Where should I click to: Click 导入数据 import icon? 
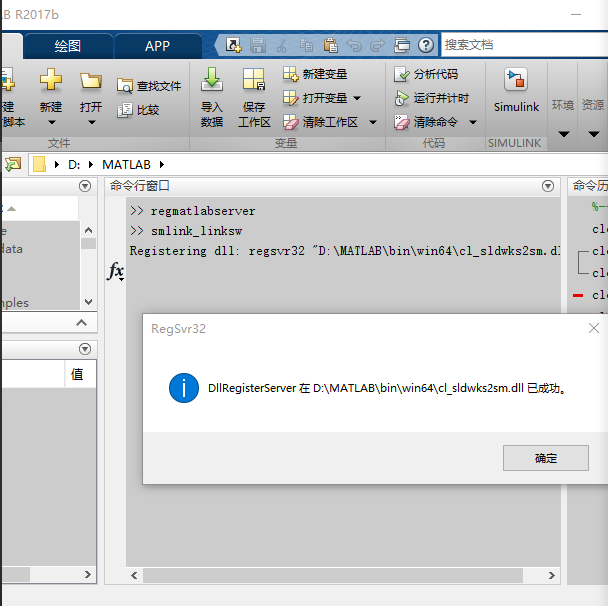pos(212,80)
